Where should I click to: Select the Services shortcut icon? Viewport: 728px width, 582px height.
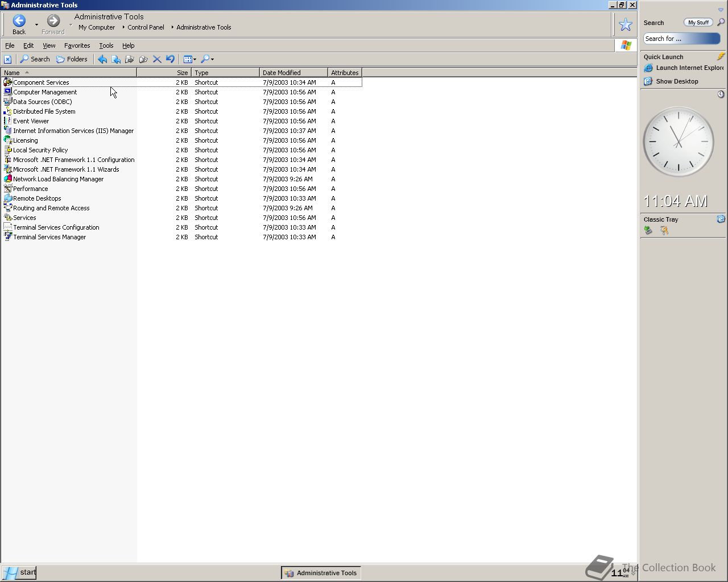click(7, 218)
